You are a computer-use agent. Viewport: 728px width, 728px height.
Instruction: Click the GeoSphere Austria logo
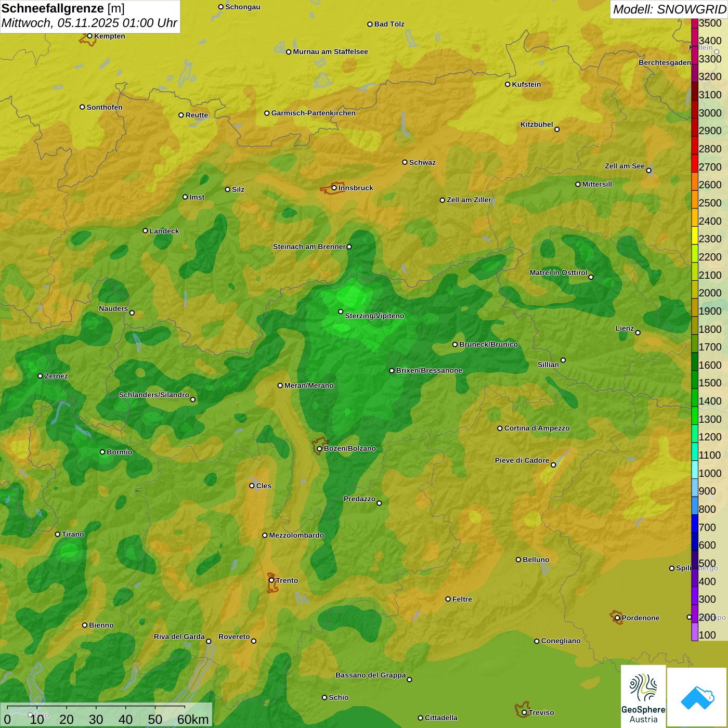tap(643, 695)
